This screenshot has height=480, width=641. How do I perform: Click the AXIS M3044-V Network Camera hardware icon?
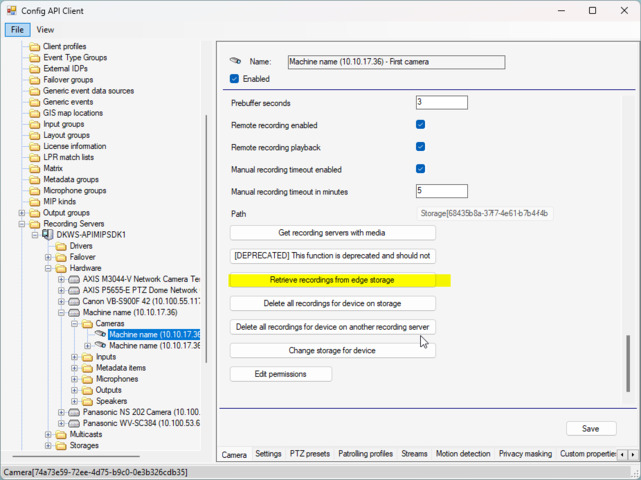coord(74,279)
